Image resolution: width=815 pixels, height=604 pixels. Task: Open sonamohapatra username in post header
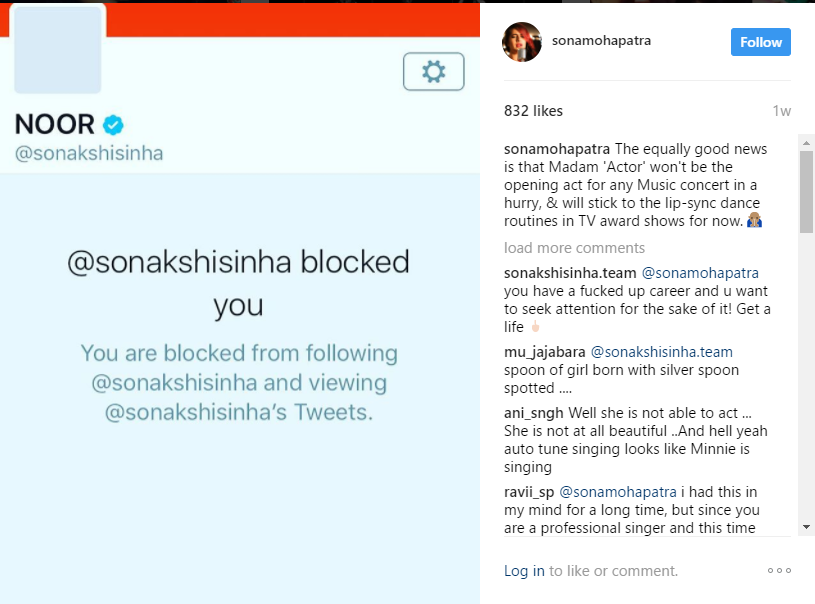(x=601, y=42)
